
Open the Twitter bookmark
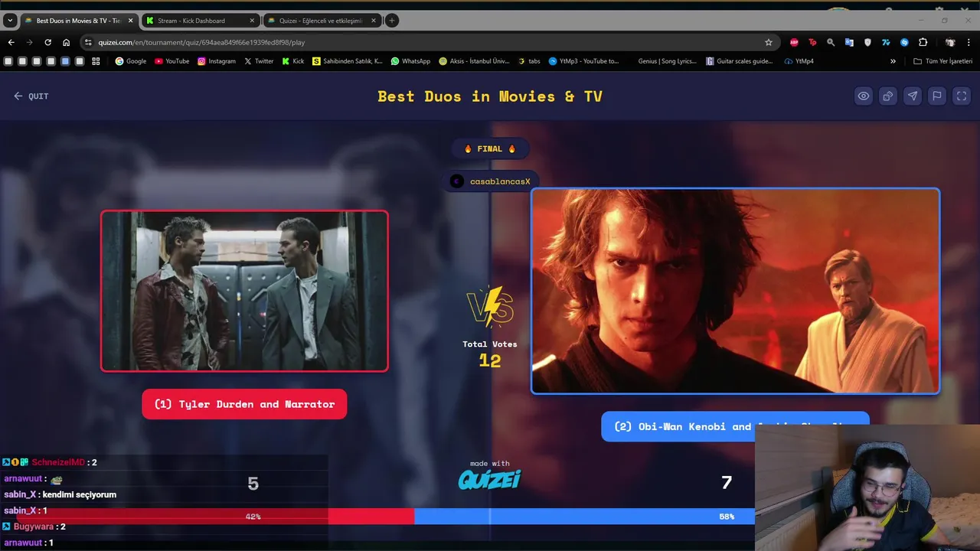coord(259,61)
